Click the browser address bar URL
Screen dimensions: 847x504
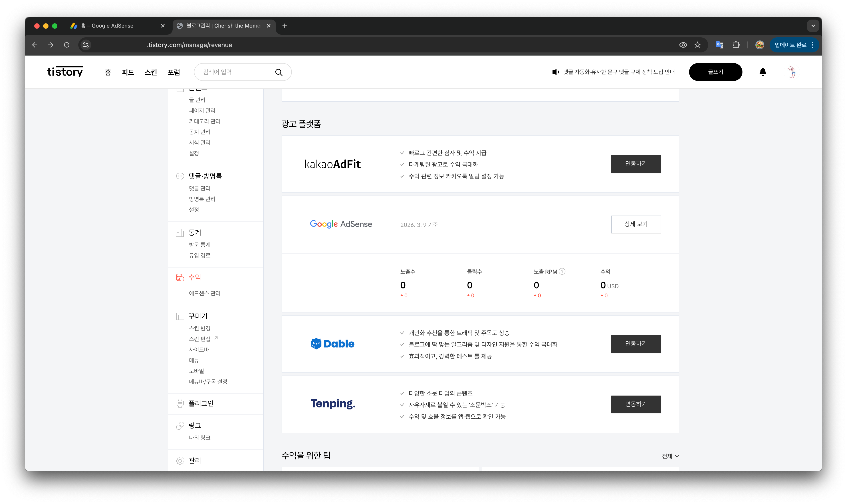tap(189, 45)
